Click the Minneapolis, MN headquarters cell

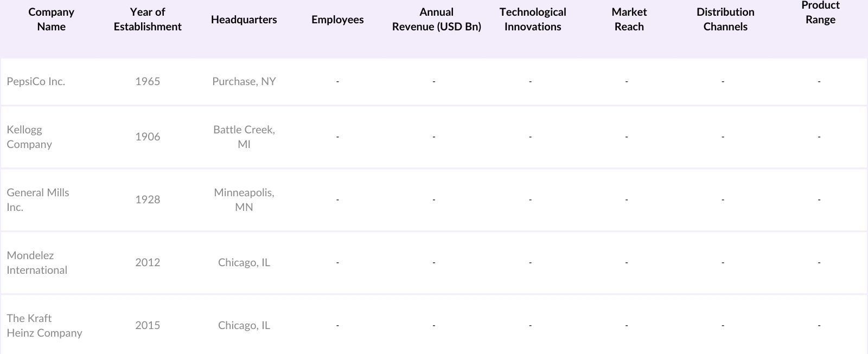(244, 199)
